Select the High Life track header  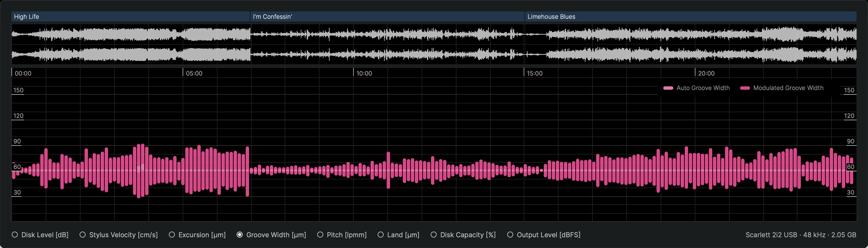(x=131, y=16)
